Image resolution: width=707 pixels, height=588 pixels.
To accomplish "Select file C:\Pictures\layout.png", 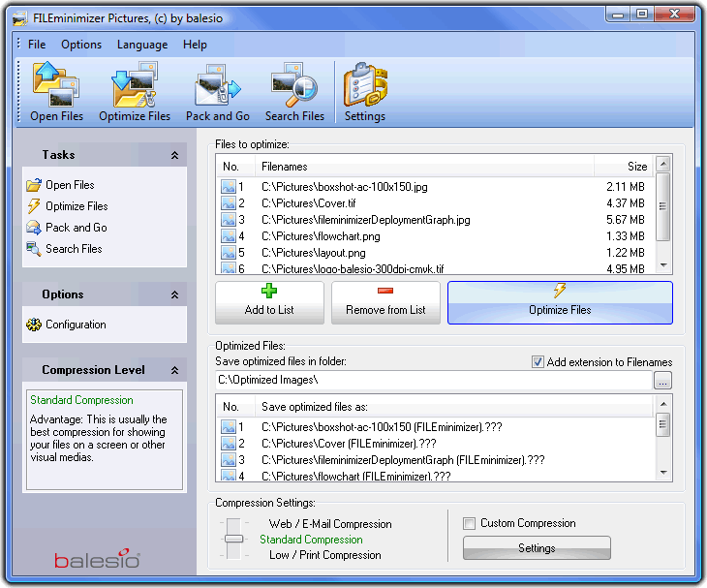I will [x=314, y=253].
